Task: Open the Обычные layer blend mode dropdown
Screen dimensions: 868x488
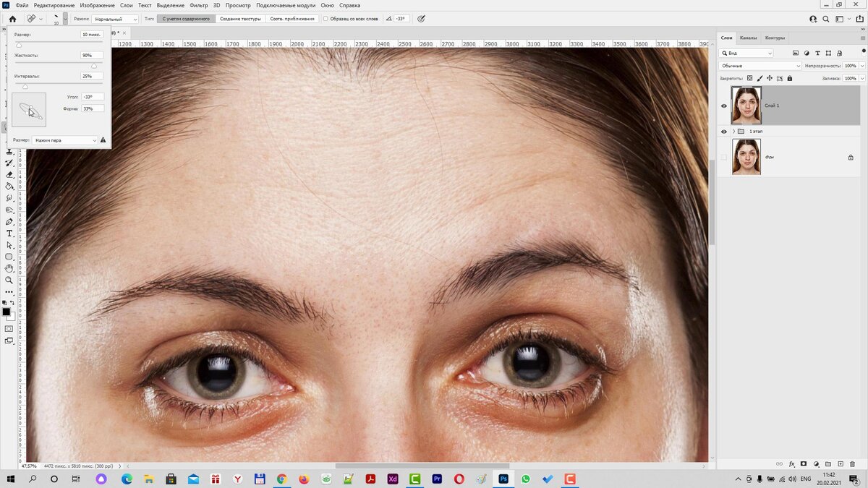Action: coord(760,66)
